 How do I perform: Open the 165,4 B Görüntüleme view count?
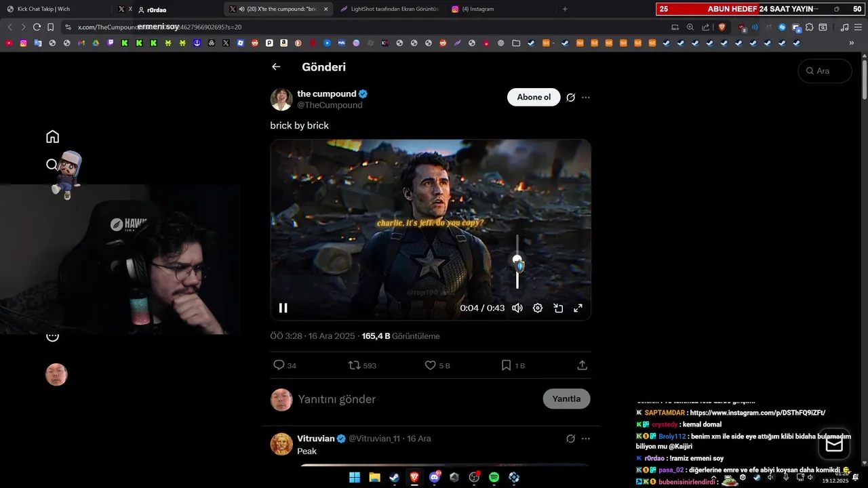[401, 336]
